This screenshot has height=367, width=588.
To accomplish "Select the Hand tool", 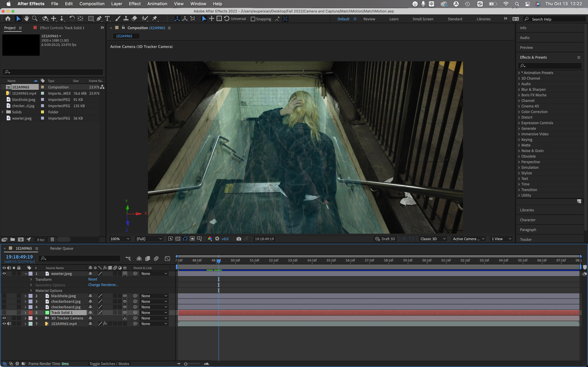I will point(26,19).
